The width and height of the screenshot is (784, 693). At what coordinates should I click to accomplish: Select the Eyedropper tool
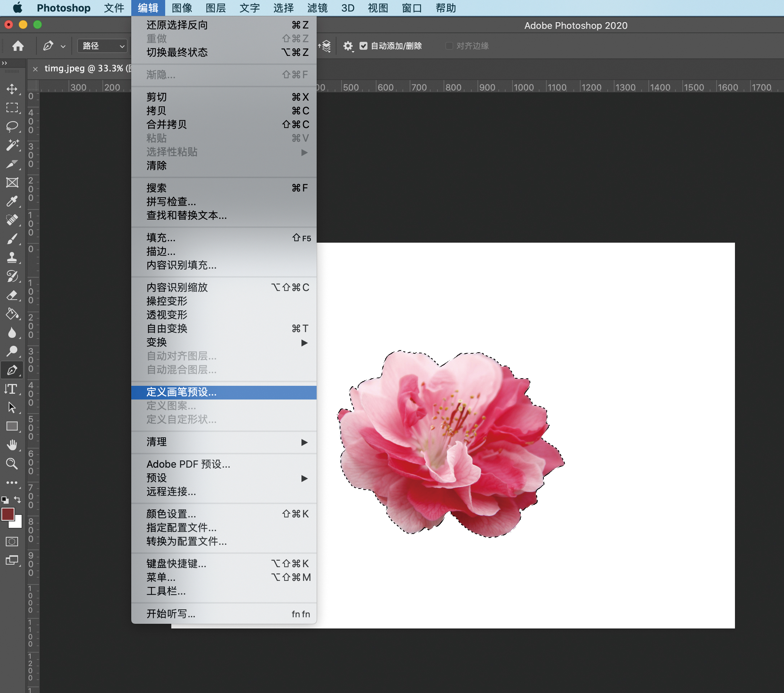[x=12, y=201]
